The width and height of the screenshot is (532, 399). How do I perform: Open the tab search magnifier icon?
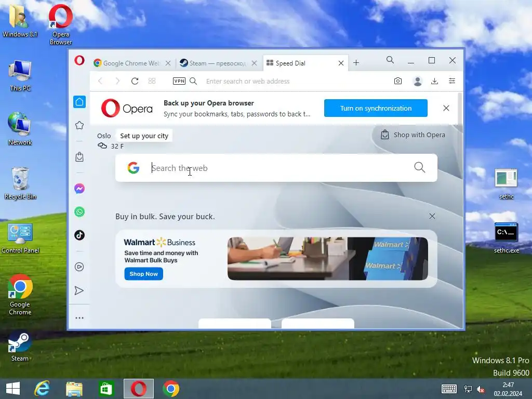click(x=390, y=60)
